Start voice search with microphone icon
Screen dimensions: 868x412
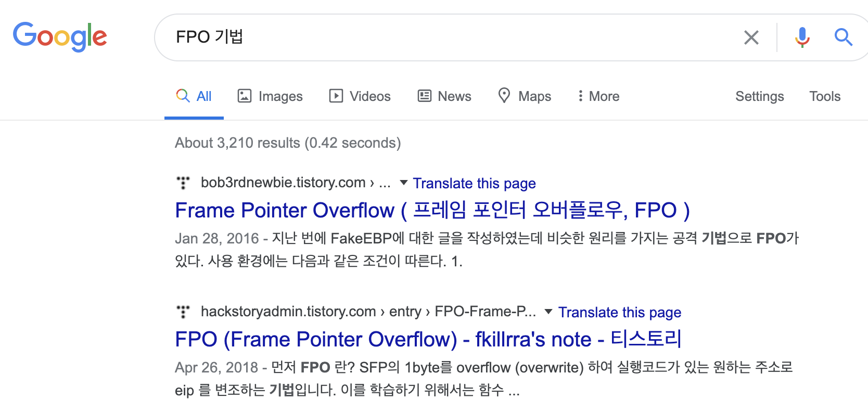(x=802, y=37)
